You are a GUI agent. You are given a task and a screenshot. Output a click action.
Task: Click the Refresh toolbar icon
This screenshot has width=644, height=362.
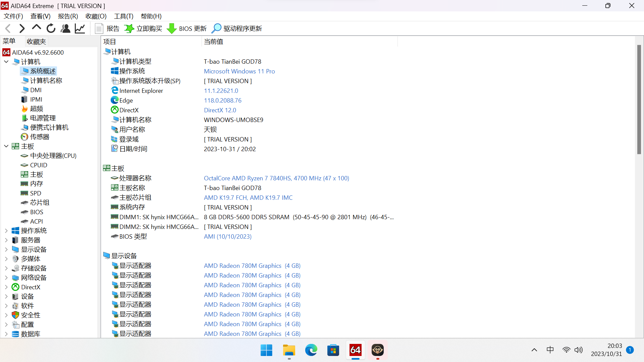[51, 28]
